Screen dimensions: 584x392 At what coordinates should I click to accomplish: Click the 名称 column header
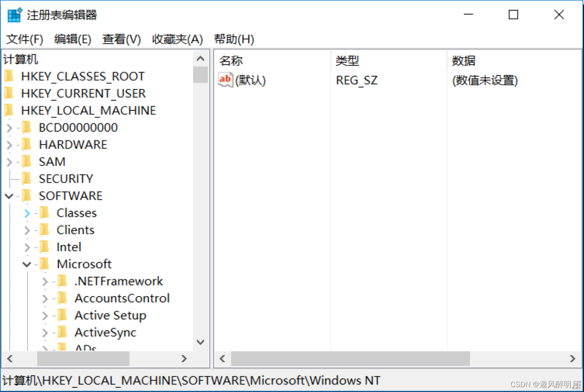coord(231,60)
